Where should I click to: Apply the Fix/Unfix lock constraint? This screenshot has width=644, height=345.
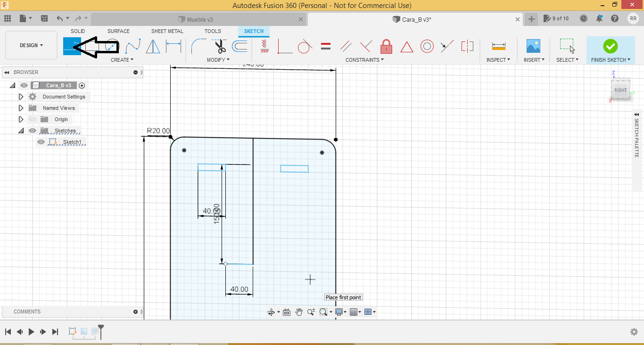[386, 46]
